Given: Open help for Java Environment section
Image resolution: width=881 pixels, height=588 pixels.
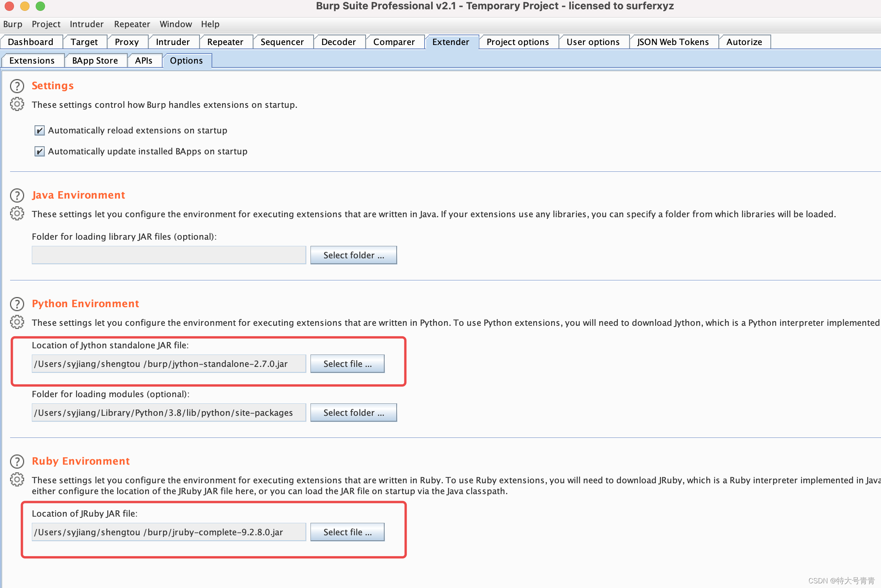Looking at the screenshot, I should click(17, 195).
